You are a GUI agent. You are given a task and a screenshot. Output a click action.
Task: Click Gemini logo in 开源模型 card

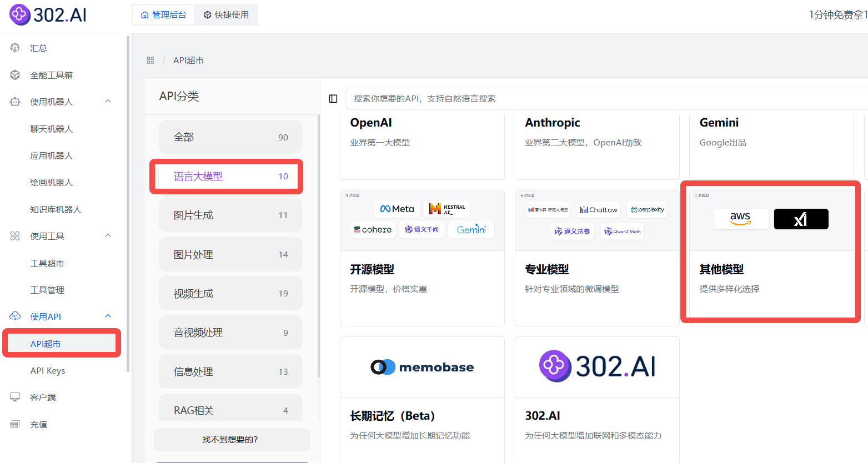(471, 229)
